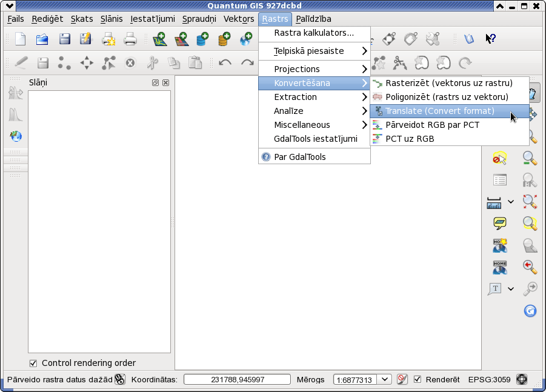Viewport: 546px width, 392px height.
Task: Select the Konvertēšana menu entry
Action: (315, 83)
